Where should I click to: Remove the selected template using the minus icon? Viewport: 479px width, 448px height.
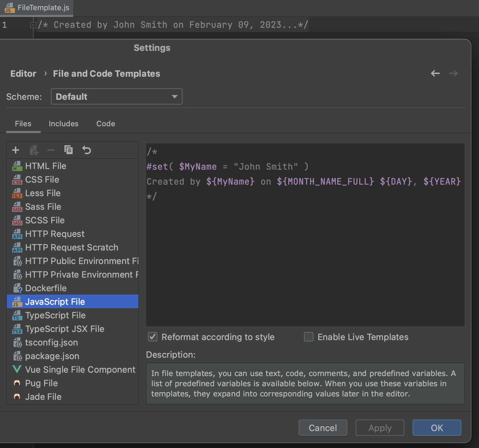(51, 150)
